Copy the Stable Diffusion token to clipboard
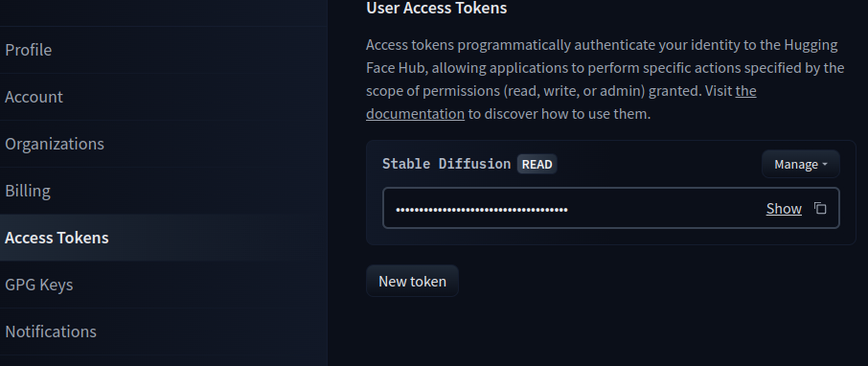868x366 pixels. (x=820, y=208)
